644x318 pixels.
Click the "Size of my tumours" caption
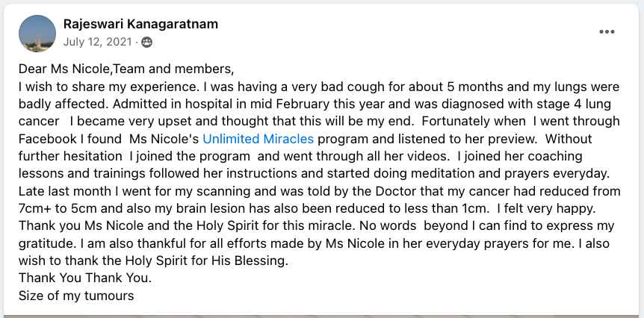coord(76,296)
